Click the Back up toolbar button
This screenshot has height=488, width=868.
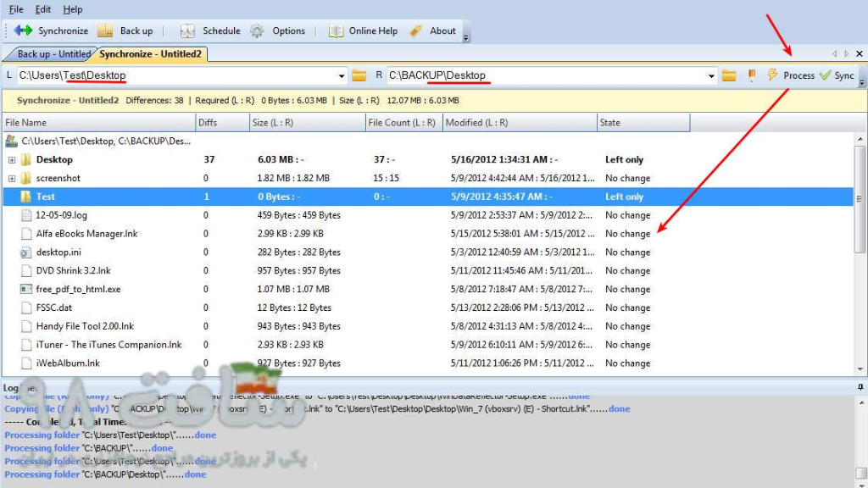click(125, 31)
